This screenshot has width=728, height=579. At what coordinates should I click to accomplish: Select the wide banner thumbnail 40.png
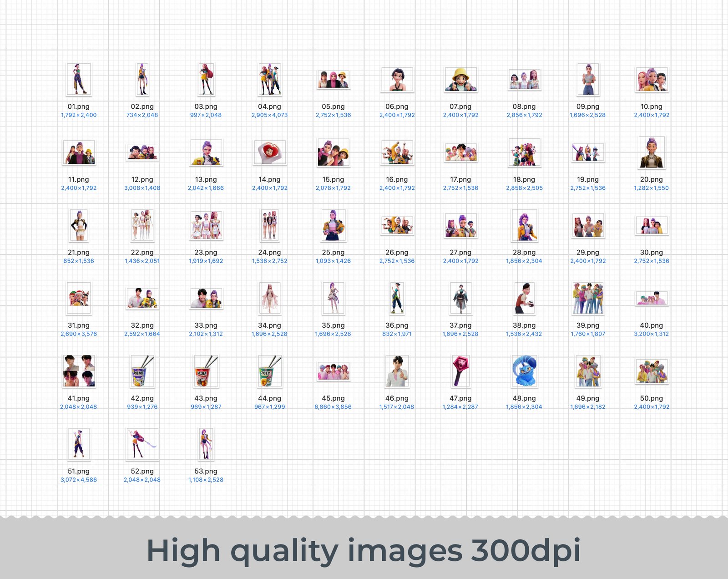point(651,299)
